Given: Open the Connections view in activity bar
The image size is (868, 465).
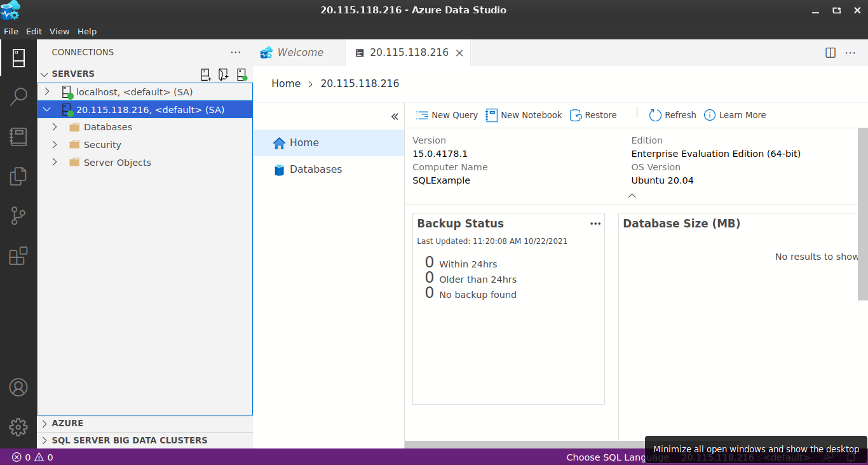Looking at the screenshot, I should pyautogui.click(x=18, y=58).
